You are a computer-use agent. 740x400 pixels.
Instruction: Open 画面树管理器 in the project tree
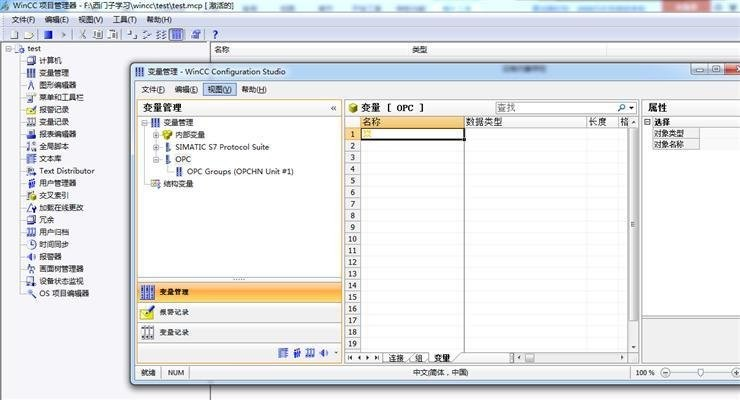coord(61,269)
